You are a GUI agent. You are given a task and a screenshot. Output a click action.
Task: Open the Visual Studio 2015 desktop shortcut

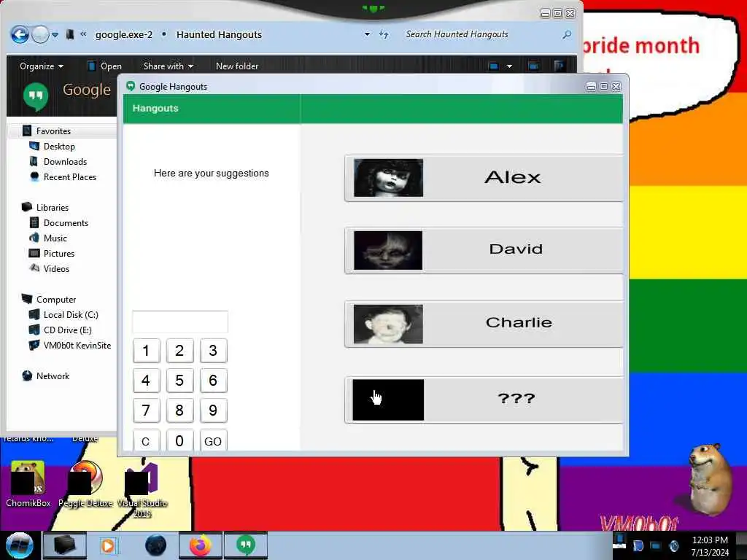click(x=142, y=489)
